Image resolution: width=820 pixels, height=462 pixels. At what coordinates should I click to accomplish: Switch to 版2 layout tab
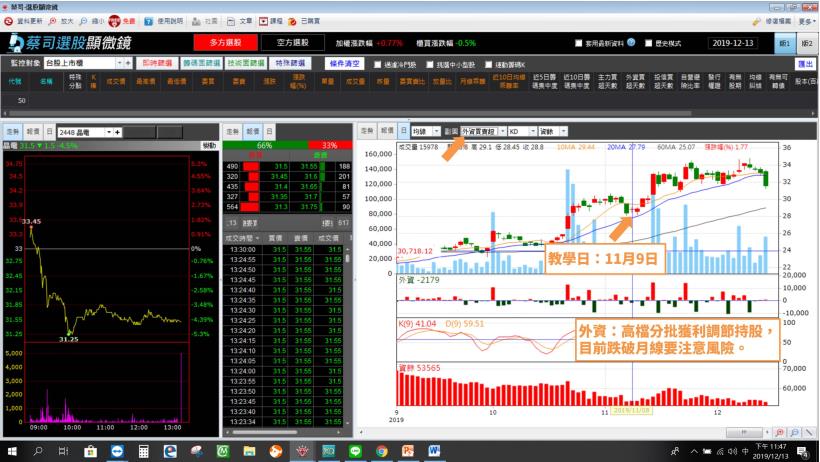(x=807, y=43)
